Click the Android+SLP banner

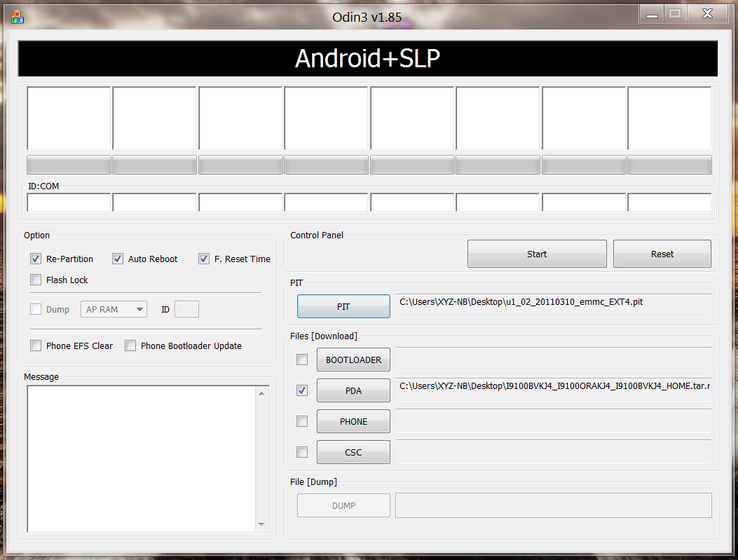tap(367, 58)
